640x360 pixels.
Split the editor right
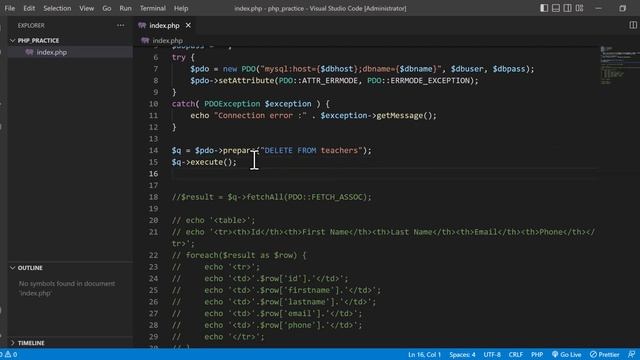(x=633, y=25)
